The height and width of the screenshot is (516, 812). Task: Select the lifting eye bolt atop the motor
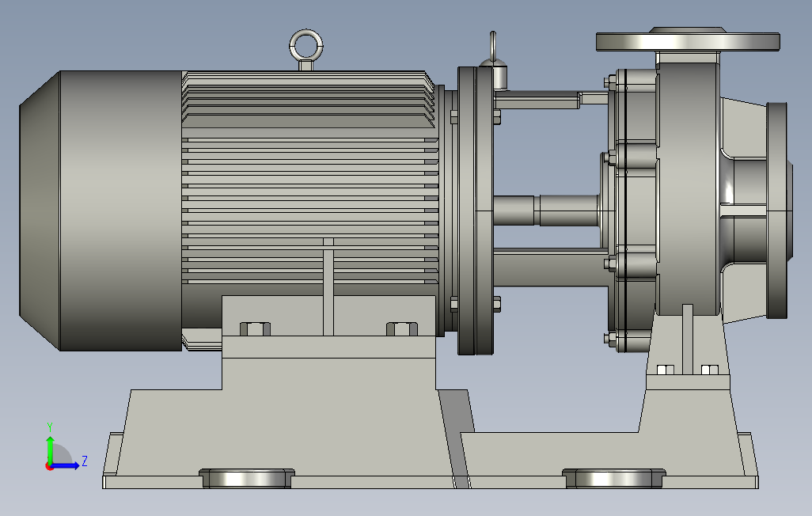coord(306,50)
